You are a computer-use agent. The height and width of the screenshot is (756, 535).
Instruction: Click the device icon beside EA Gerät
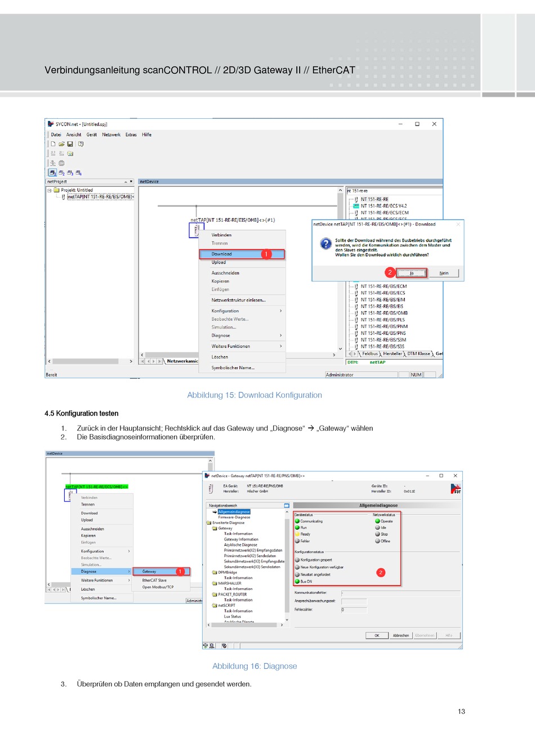coord(211,489)
